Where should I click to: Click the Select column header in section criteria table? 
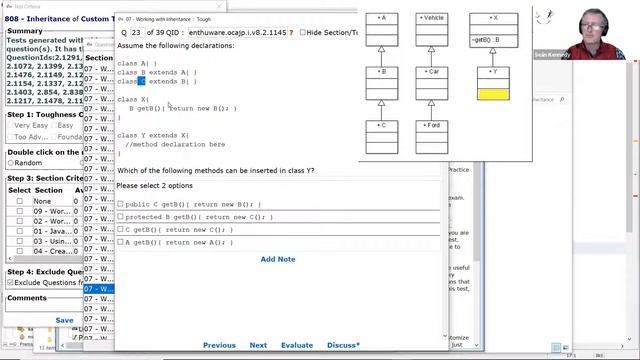[x=20, y=190]
